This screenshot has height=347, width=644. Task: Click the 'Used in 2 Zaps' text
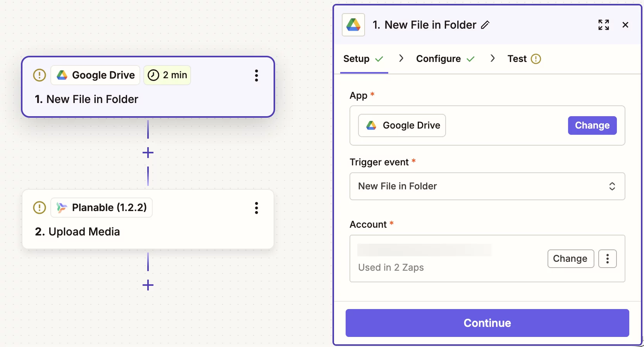coord(391,268)
